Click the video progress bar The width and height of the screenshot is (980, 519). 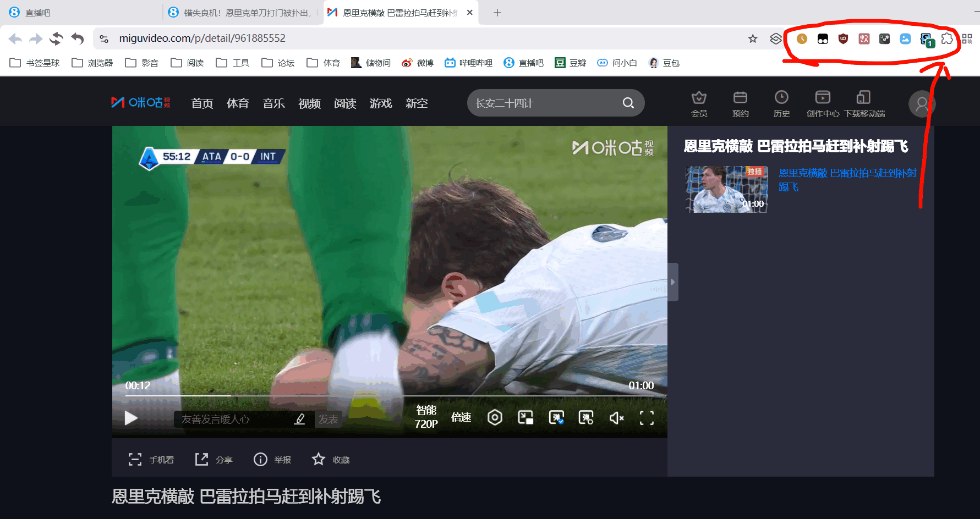pos(385,395)
